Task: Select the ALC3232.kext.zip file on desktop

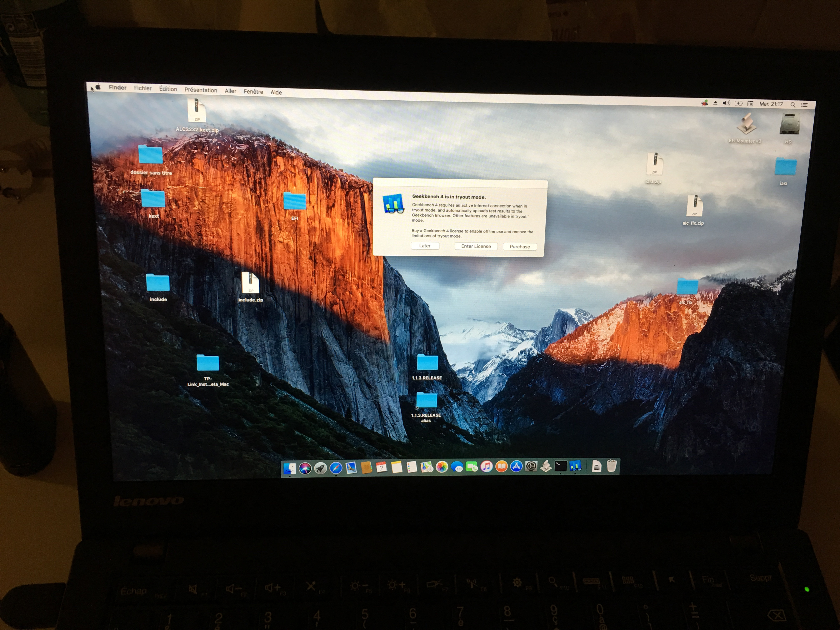Action: (x=197, y=110)
